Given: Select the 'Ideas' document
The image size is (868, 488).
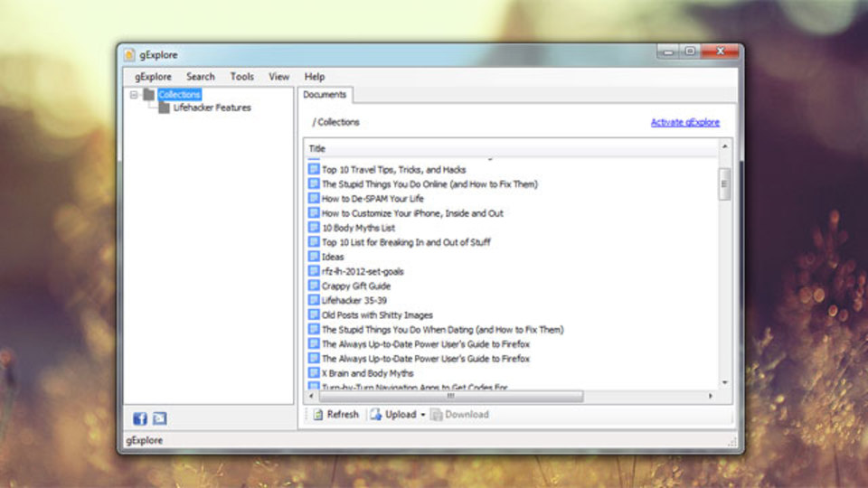Looking at the screenshot, I should 333,257.
